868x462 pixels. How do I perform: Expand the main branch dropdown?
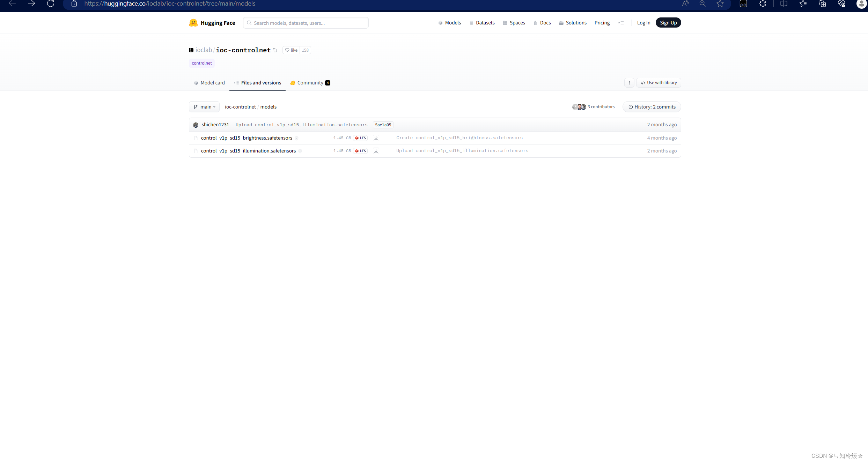tap(204, 106)
